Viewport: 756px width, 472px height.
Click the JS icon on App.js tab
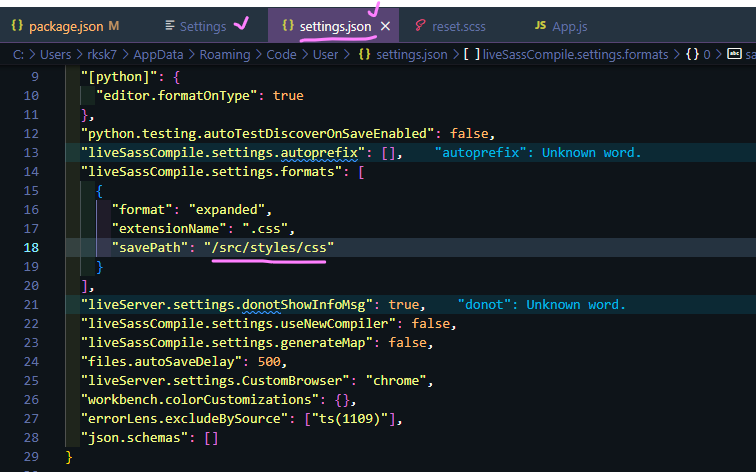(540, 26)
